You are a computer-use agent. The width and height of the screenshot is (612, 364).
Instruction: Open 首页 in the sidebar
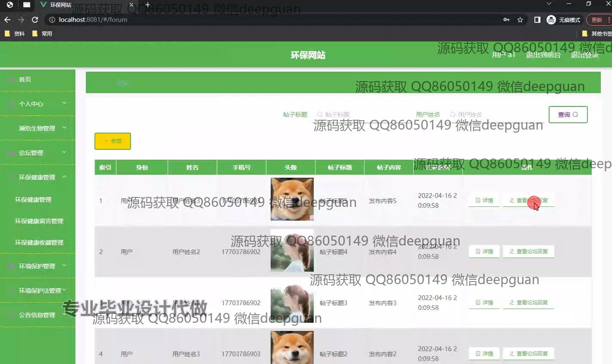tap(38, 79)
